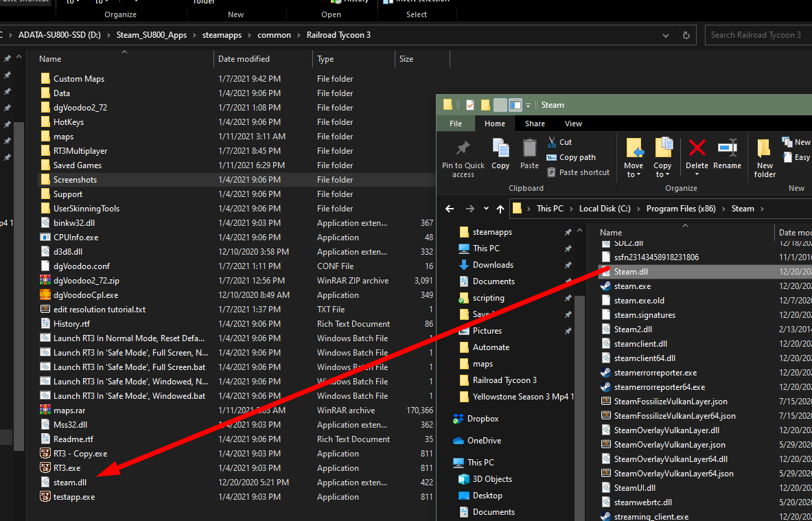Select Downloads in the navigation pane
812x521 pixels.
(x=493, y=265)
